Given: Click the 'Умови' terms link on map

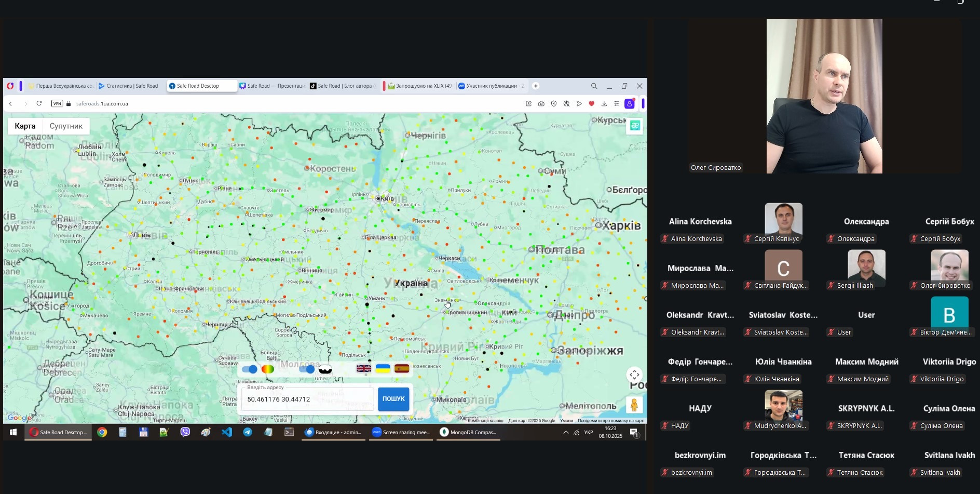Looking at the screenshot, I should tap(566, 421).
